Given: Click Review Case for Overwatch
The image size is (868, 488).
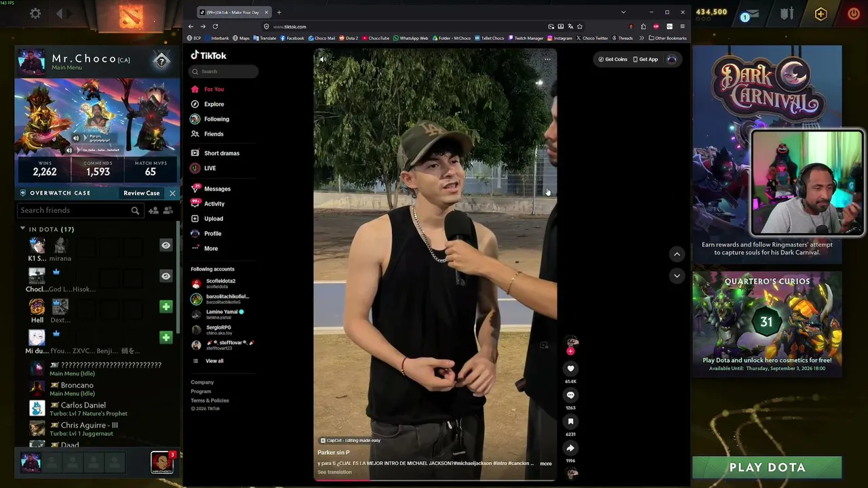Looking at the screenshot, I should pyautogui.click(x=142, y=193).
